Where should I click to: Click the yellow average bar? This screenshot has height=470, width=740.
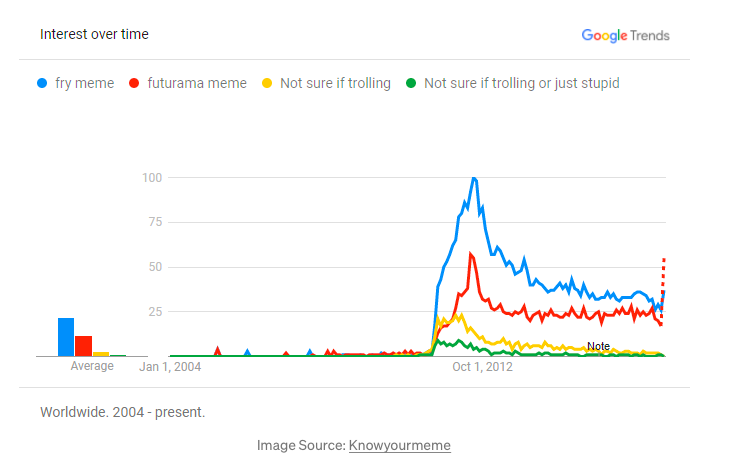(x=101, y=353)
